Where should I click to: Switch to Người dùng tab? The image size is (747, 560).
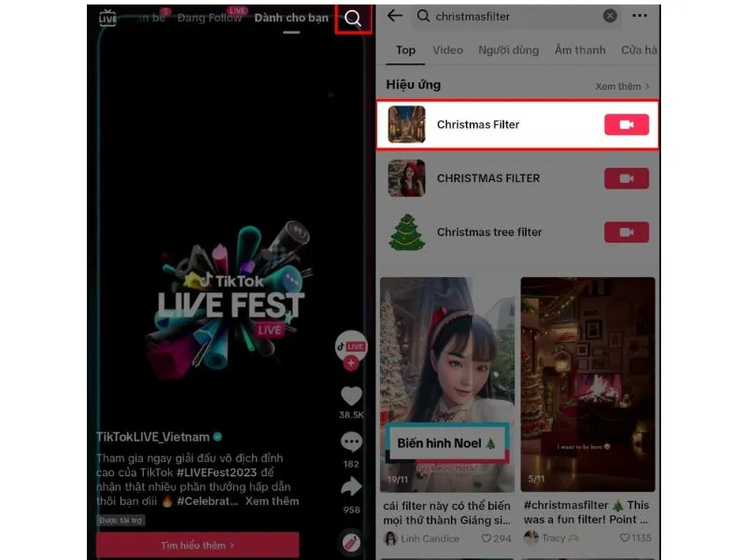tap(508, 50)
